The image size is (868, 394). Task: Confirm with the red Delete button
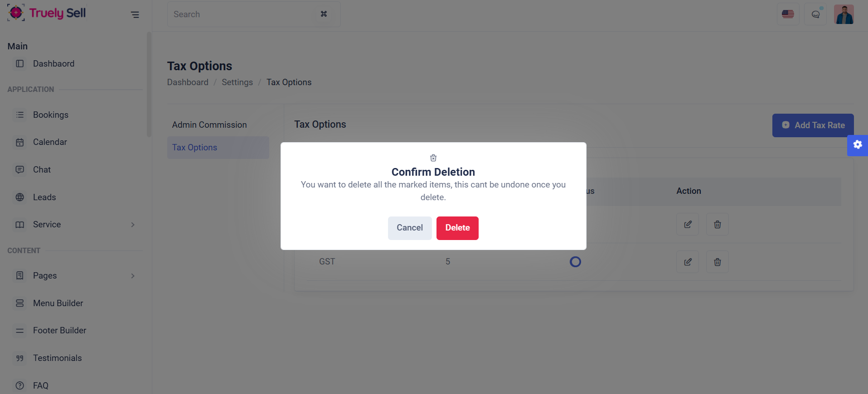click(x=457, y=228)
